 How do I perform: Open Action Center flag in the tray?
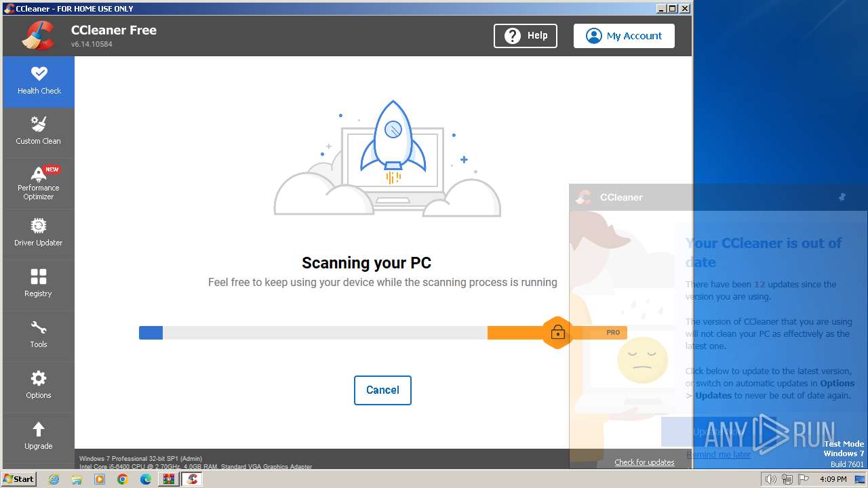804,479
